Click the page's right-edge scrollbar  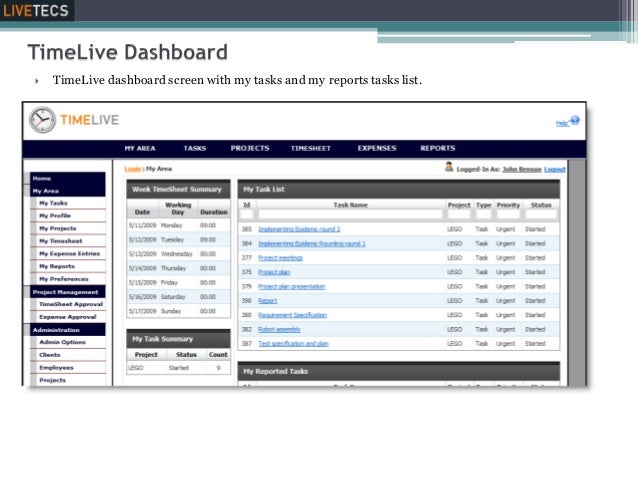[x=577, y=273]
